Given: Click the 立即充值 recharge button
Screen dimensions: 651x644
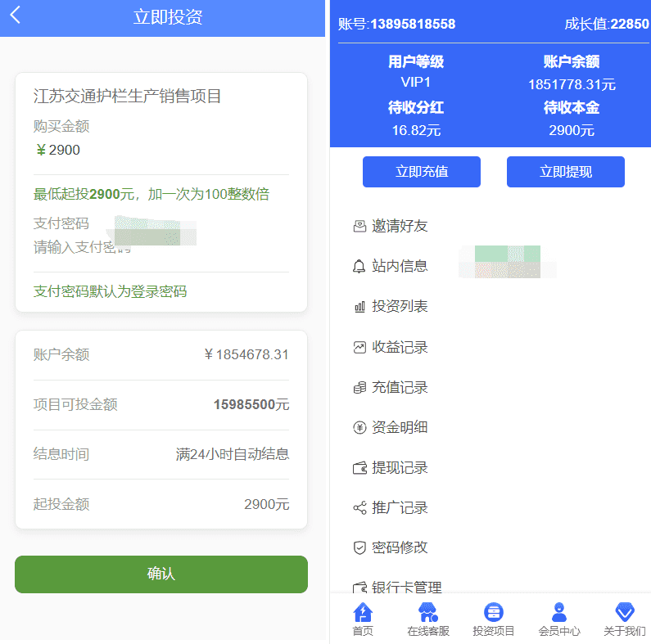Looking at the screenshot, I should point(422,172).
